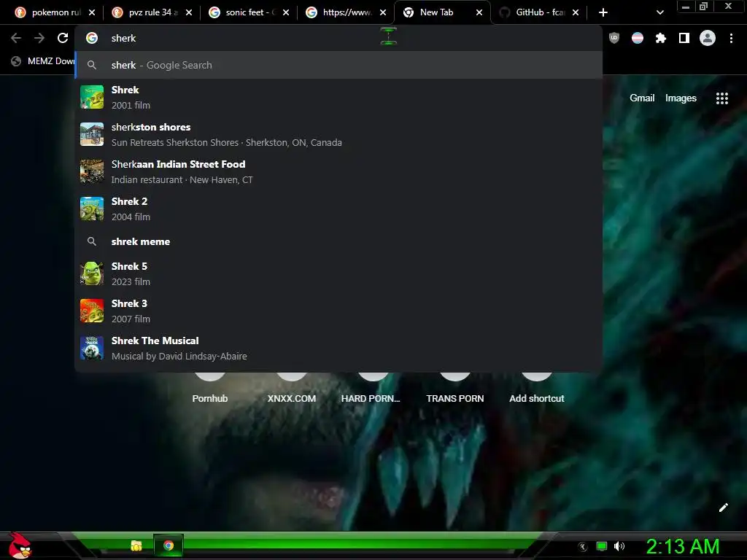
Task: Choose the Shrek The Musical suggestion
Action: pos(338,348)
